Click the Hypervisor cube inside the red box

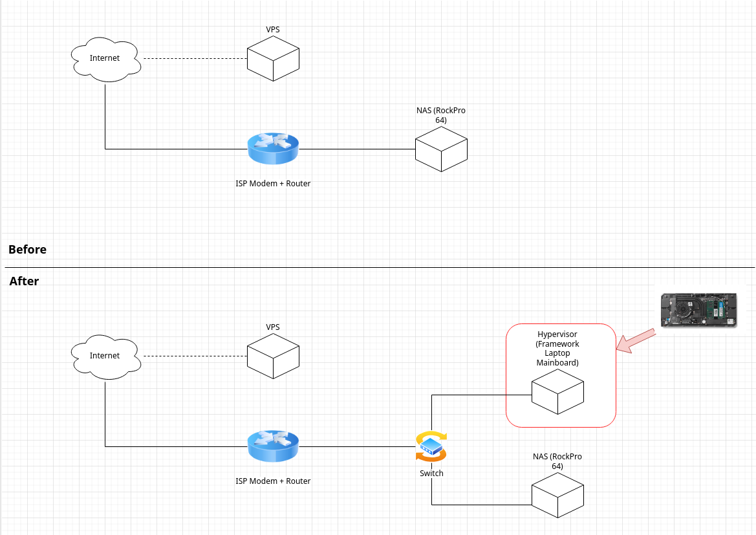pyautogui.click(x=557, y=395)
